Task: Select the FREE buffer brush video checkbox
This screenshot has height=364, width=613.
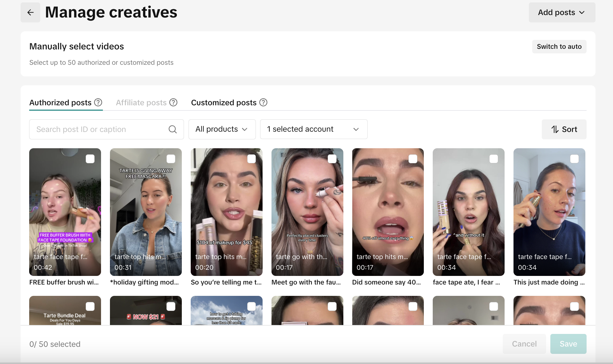Action: pyautogui.click(x=90, y=159)
